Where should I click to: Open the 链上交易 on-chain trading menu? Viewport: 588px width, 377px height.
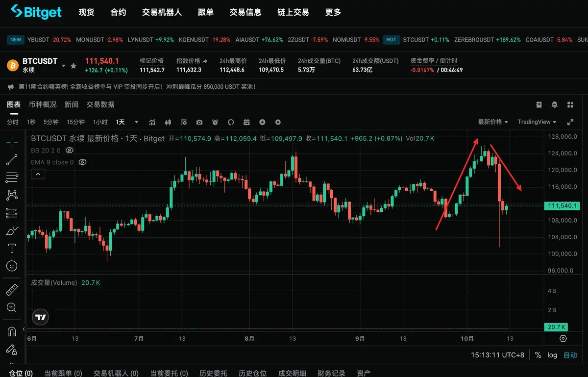pos(293,12)
